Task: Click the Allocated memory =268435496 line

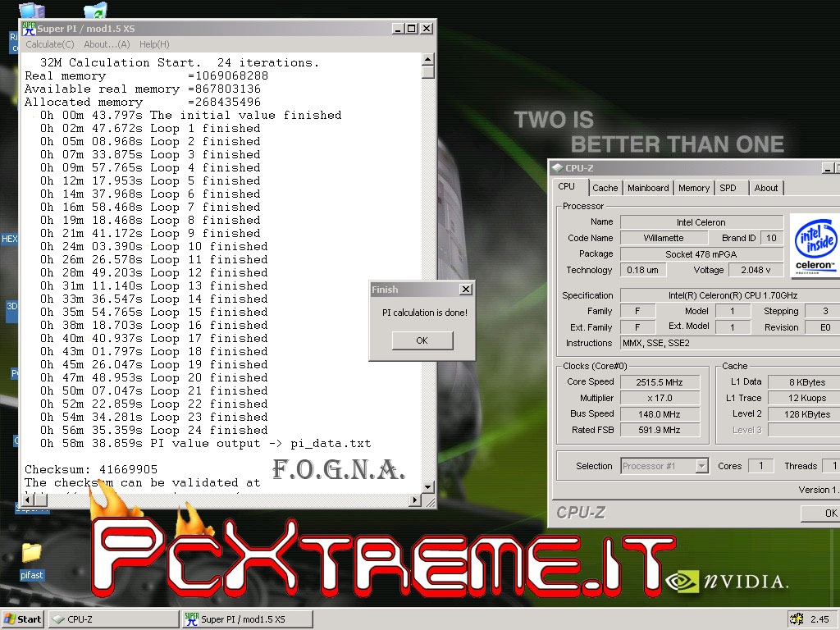Action: 143,102
